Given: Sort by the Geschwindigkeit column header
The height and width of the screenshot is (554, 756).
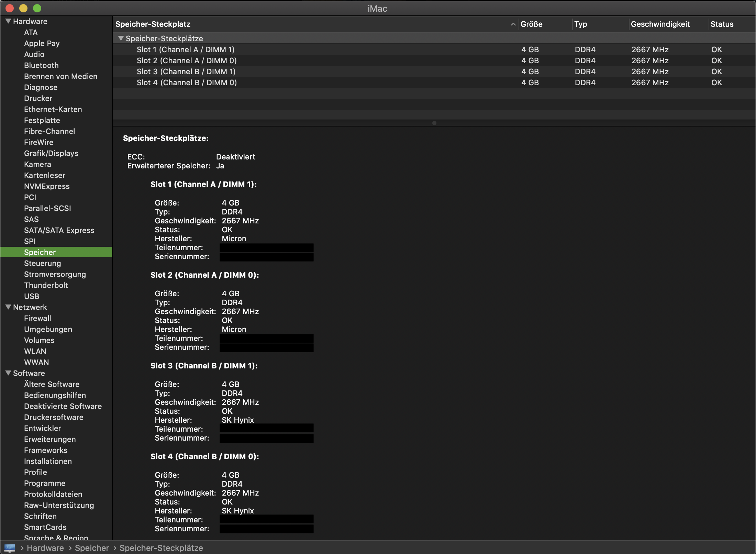Looking at the screenshot, I should point(660,24).
